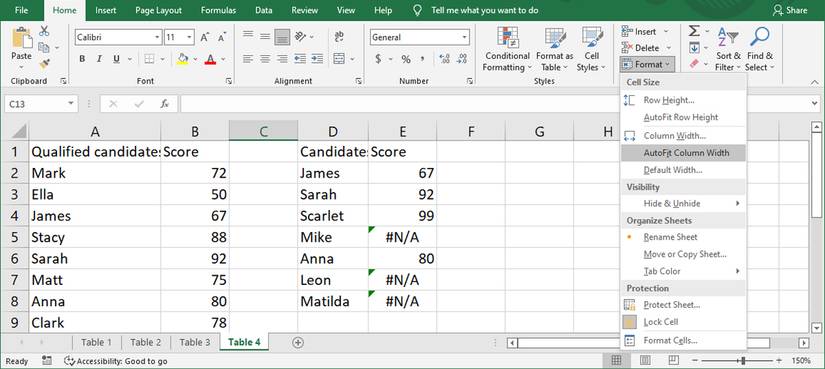825x369 pixels.
Task: Select Row Height... in the Format menu
Action: tap(683, 100)
